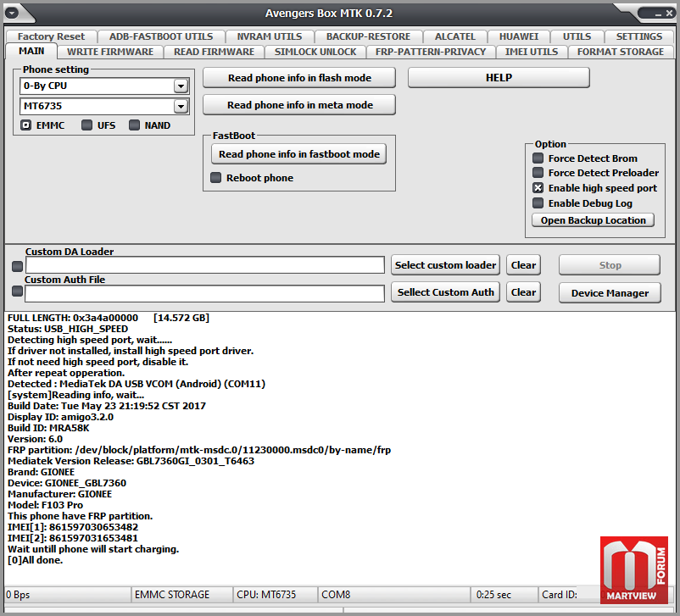The width and height of the screenshot is (680, 616).
Task: Click Open Backup Location button
Action: (x=594, y=220)
